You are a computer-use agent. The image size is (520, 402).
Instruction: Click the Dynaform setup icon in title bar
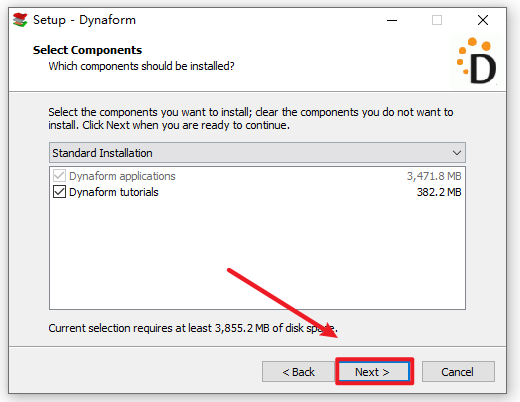click(20, 20)
